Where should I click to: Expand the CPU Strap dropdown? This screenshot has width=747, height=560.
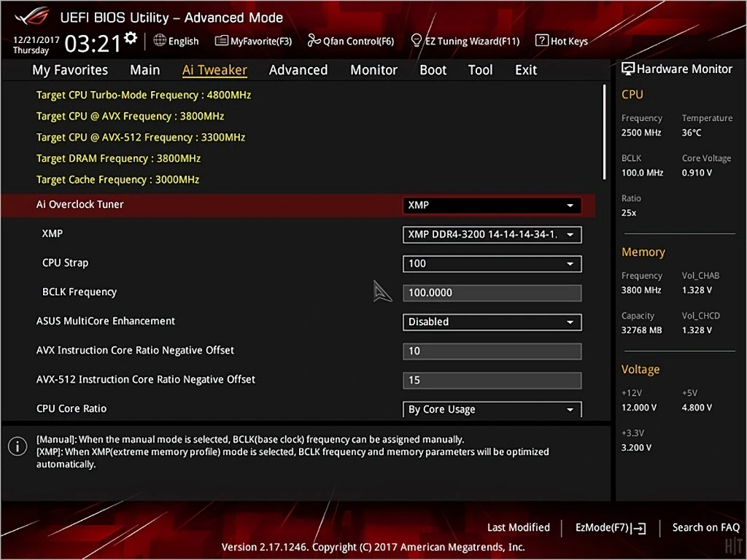492,264
